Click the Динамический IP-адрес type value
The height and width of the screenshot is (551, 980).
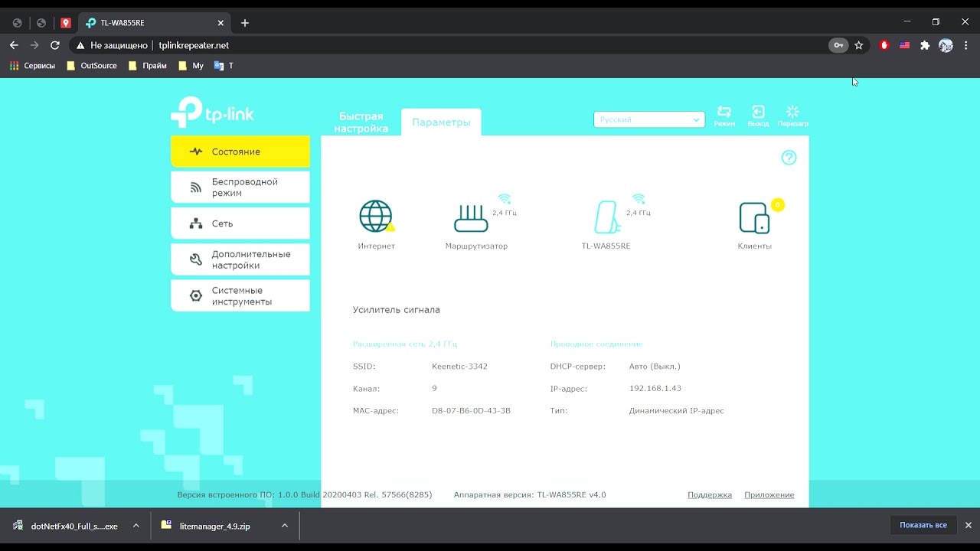point(676,411)
